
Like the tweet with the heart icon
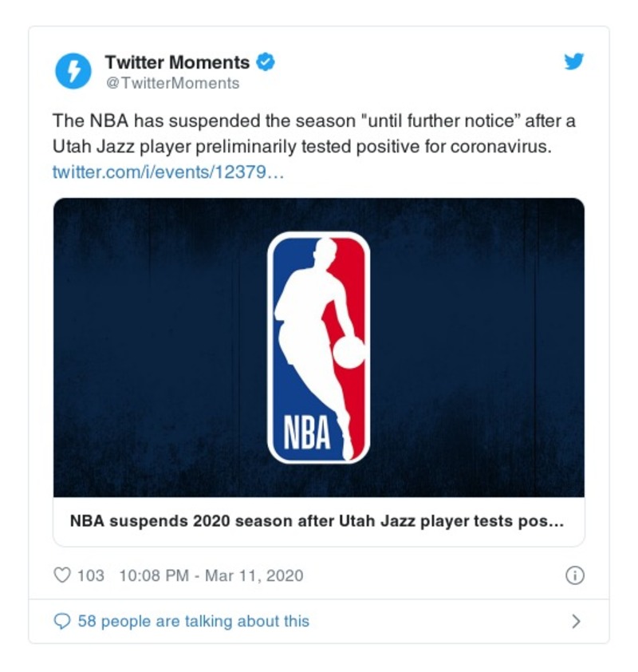coord(62,575)
